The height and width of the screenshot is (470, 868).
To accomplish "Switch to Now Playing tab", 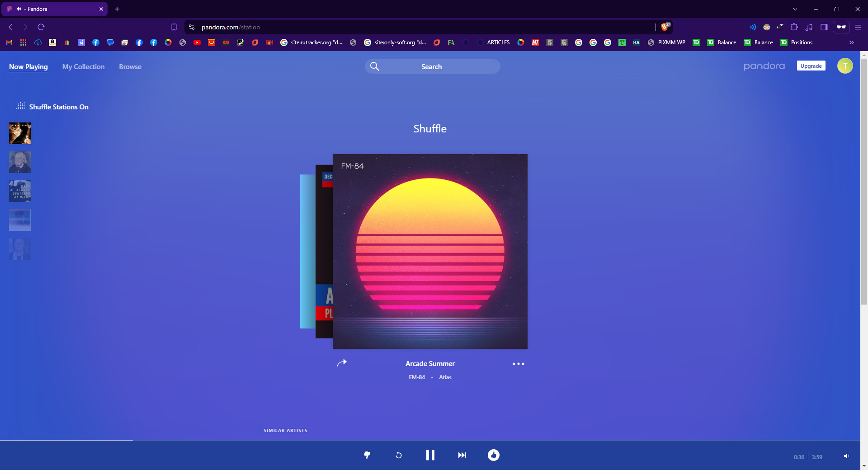I will 28,67.
